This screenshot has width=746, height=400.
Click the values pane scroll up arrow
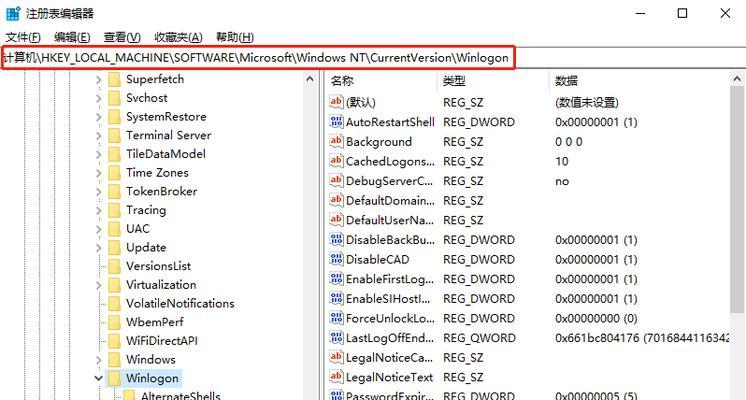click(x=737, y=79)
